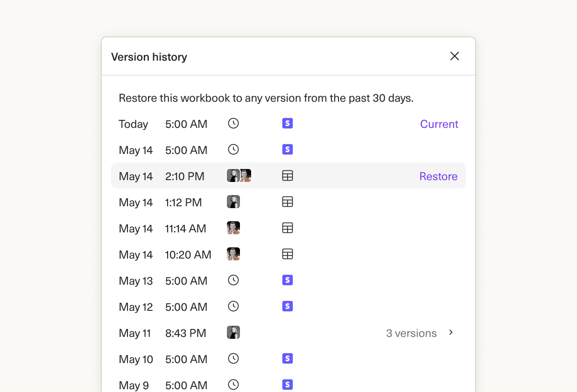Click the clock icon on the May 10 row
577x392 pixels.
pos(233,358)
